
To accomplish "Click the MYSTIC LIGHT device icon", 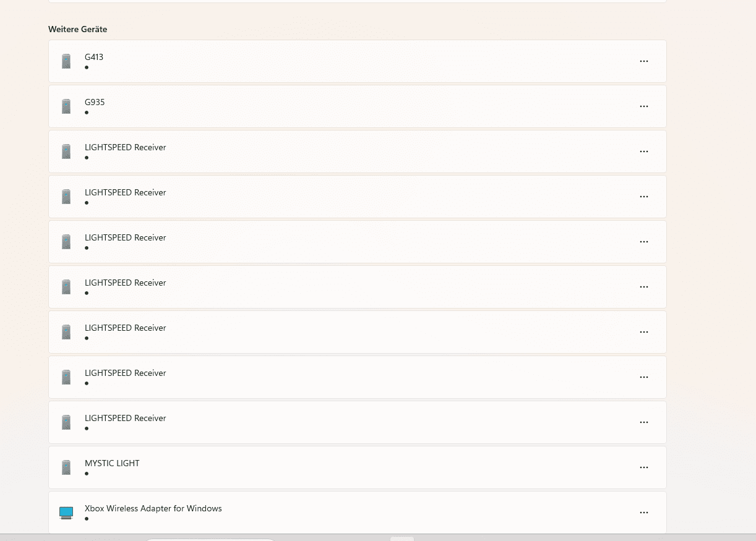I will (x=66, y=467).
